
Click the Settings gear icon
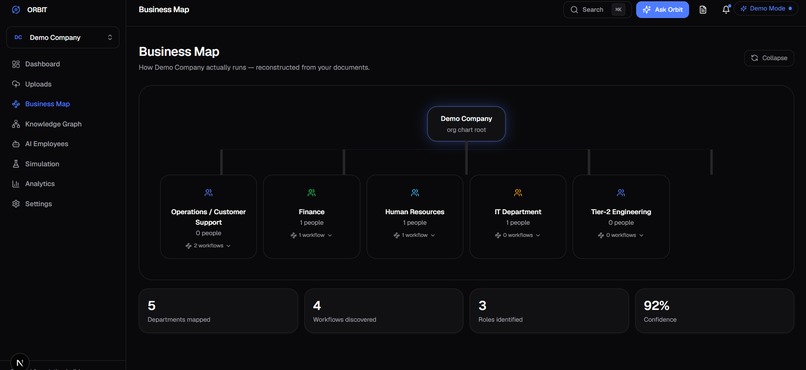[16, 204]
